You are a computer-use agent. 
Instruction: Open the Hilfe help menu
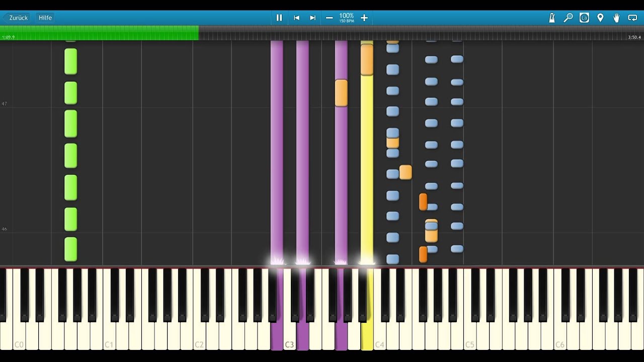click(45, 18)
